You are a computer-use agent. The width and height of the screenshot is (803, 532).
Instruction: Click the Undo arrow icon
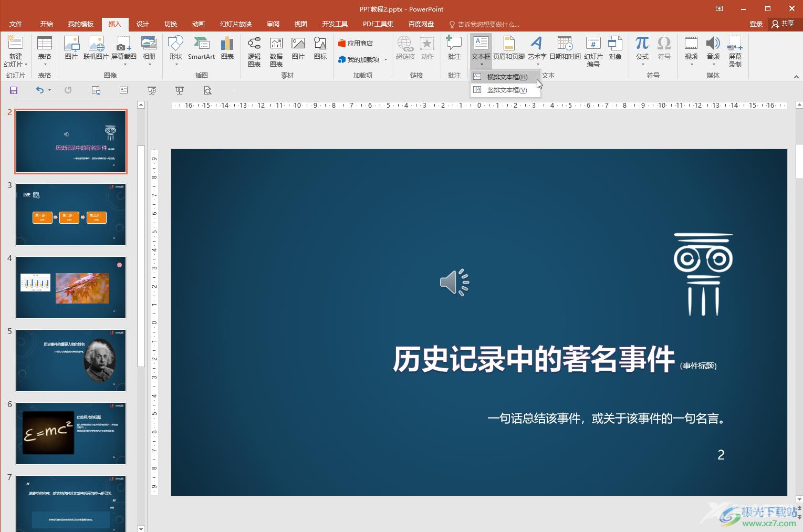coord(39,90)
